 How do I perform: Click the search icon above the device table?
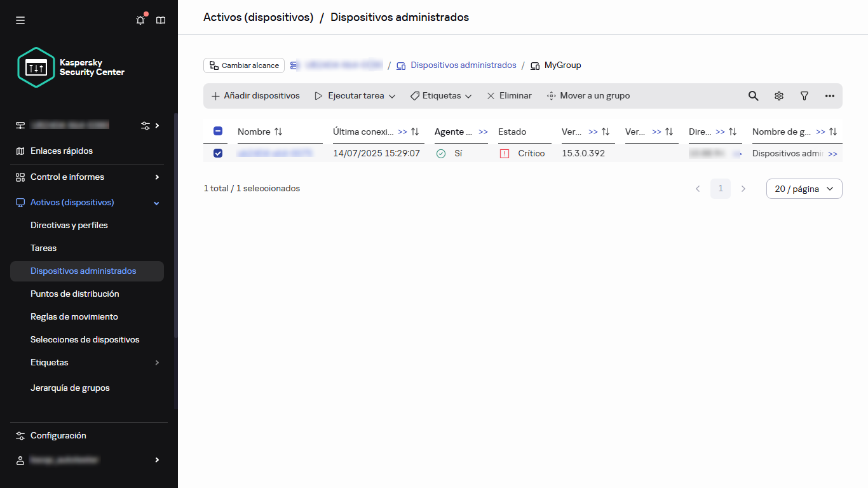pos(753,95)
